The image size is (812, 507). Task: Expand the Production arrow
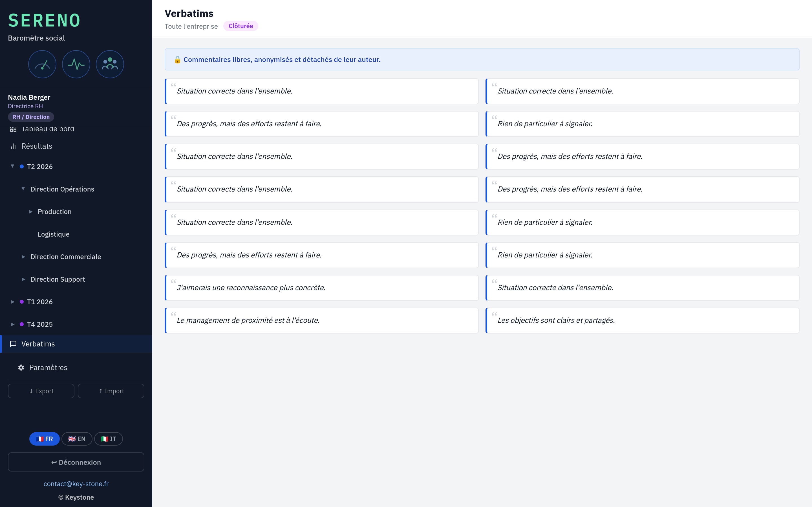pos(31,212)
